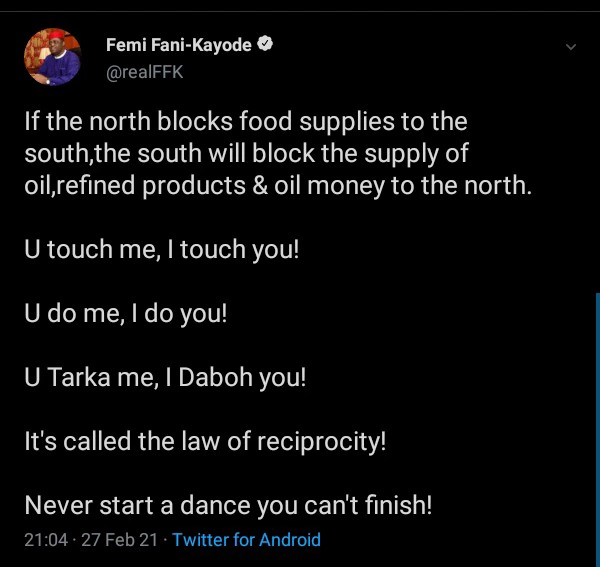Open the 21:04 tweet timestamp
Screen dimensions: 600x567
tap(45, 540)
